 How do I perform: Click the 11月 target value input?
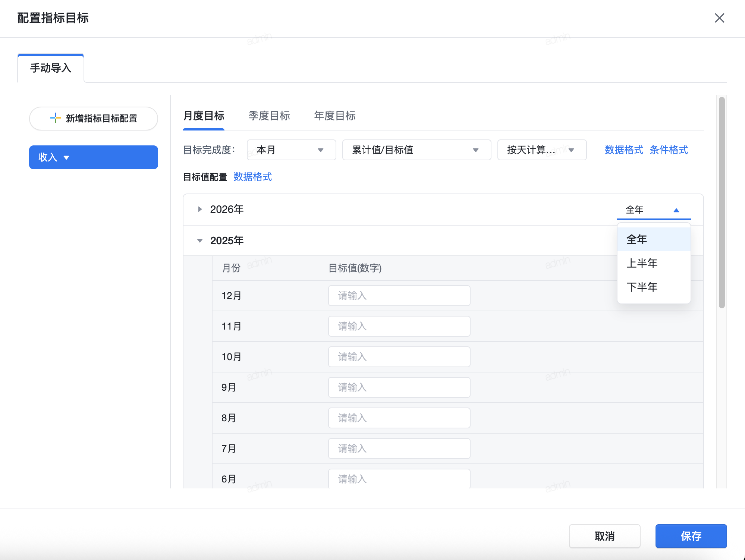tap(399, 326)
